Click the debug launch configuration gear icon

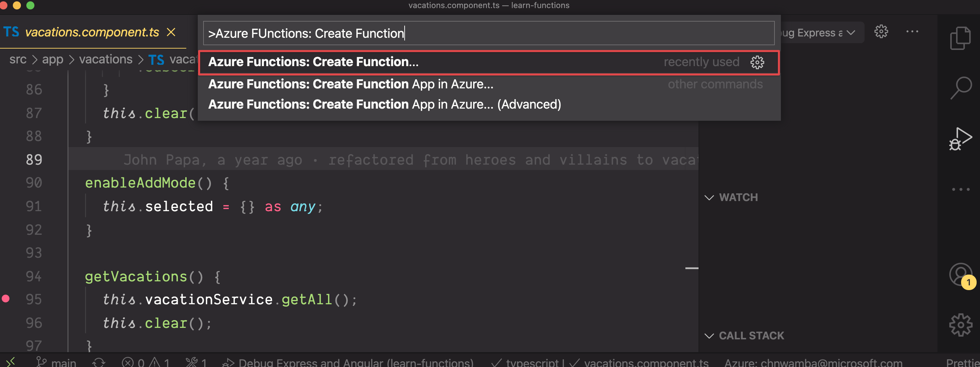point(881,32)
